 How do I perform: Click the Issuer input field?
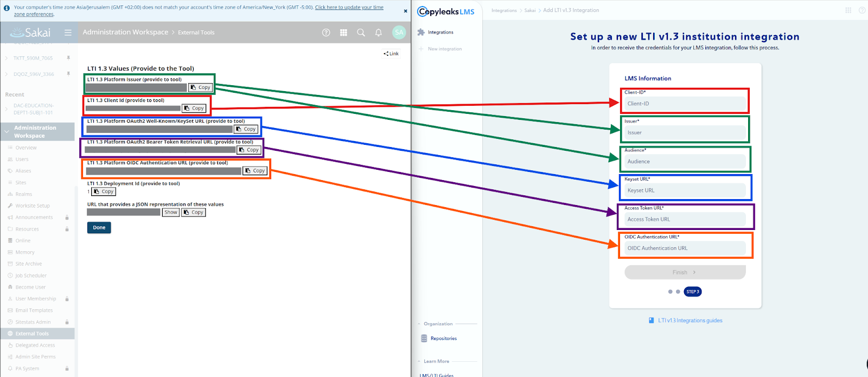685,132
